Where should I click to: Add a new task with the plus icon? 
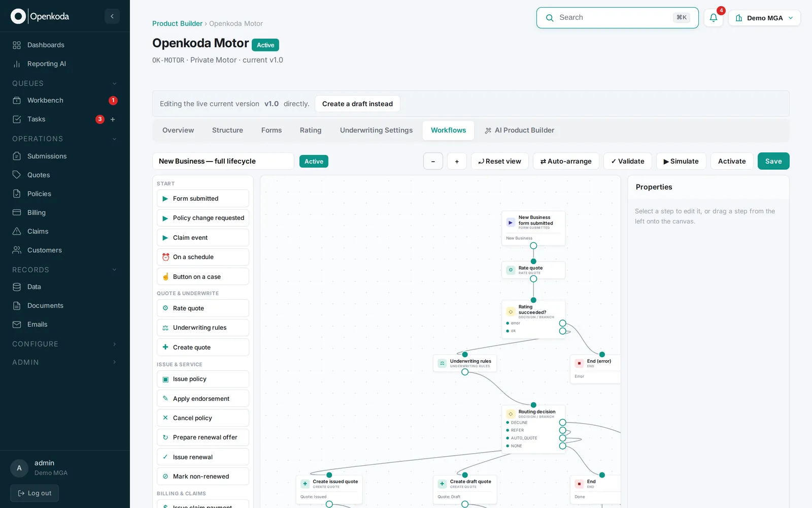tap(113, 119)
